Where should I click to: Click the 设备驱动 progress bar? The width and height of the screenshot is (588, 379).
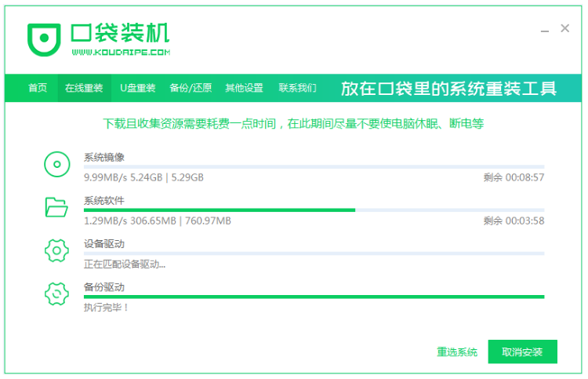(314, 253)
